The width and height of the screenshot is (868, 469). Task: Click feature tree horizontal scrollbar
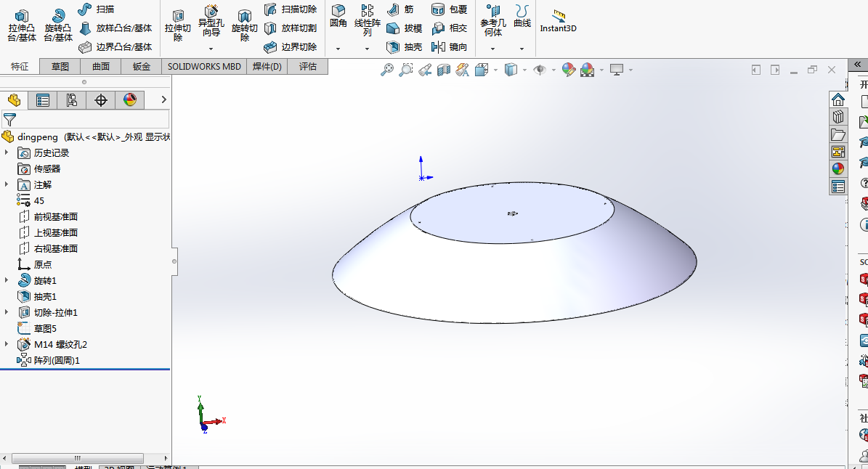pos(78,459)
